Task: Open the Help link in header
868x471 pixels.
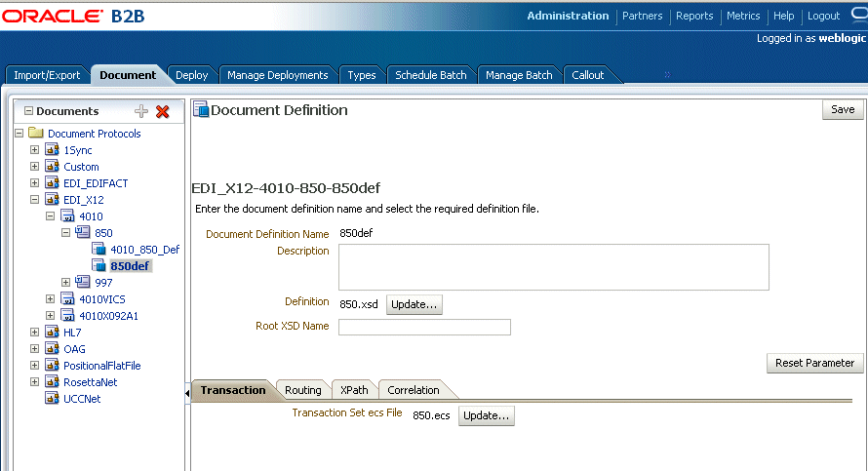Action: point(783,16)
